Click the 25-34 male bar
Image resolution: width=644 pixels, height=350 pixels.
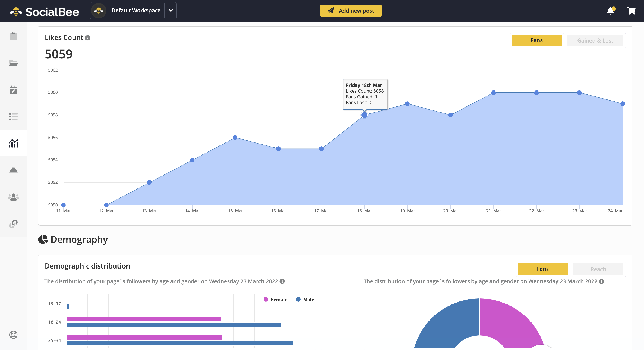click(x=180, y=343)
